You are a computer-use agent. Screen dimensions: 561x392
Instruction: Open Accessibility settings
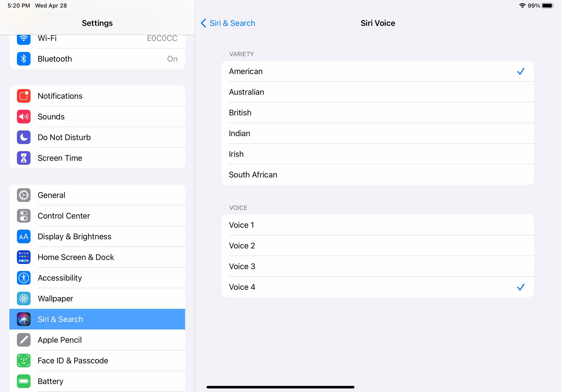pos(97,278)
